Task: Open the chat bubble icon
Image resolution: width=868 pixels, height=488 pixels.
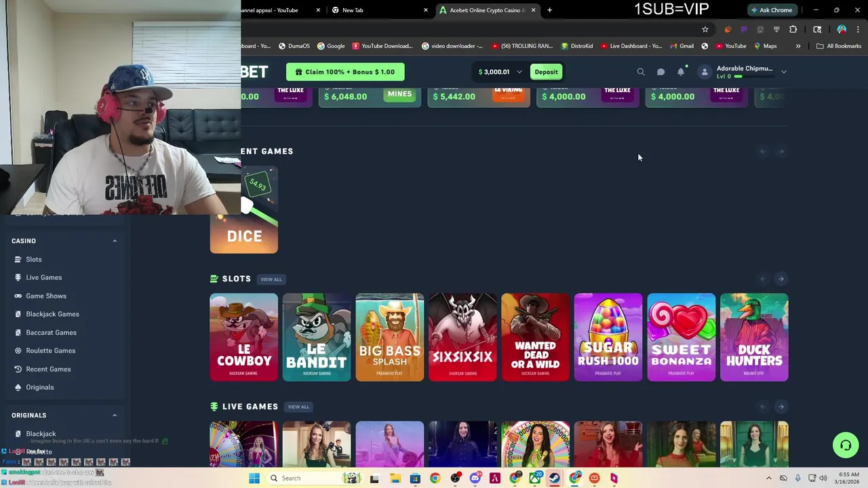Action: [x=660, y=72]
